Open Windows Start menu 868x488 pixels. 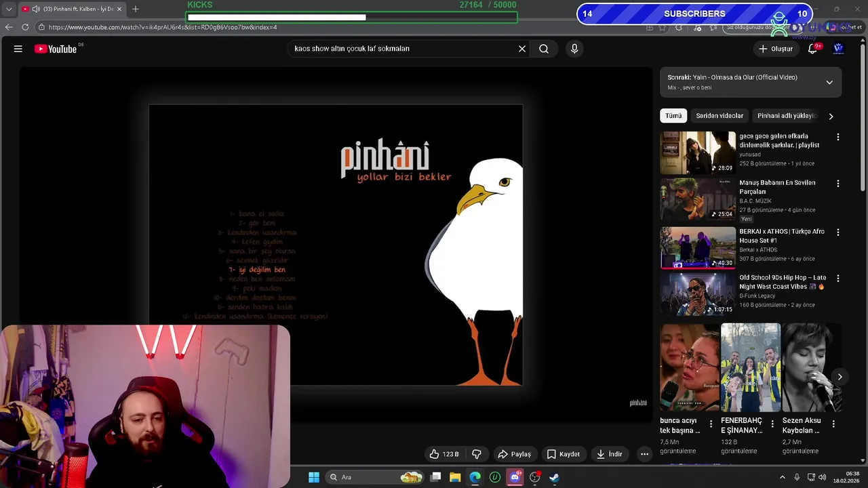(314, 477)
